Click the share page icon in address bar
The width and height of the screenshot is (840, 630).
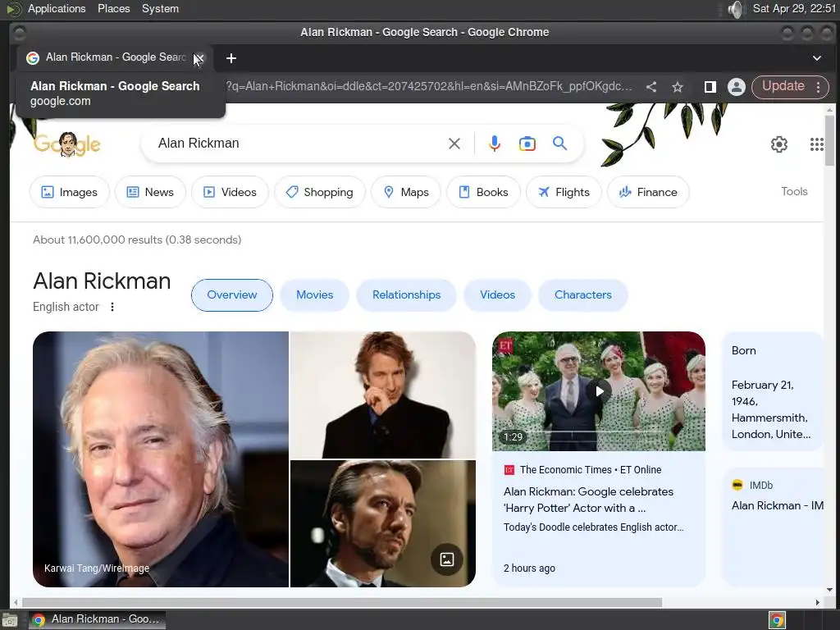pos(651,87)
